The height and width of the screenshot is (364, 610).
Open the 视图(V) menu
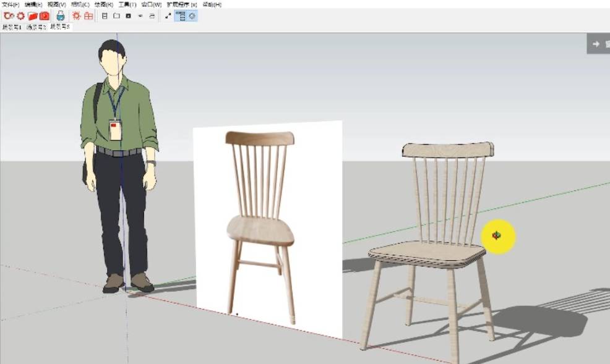tap(57, 5)
